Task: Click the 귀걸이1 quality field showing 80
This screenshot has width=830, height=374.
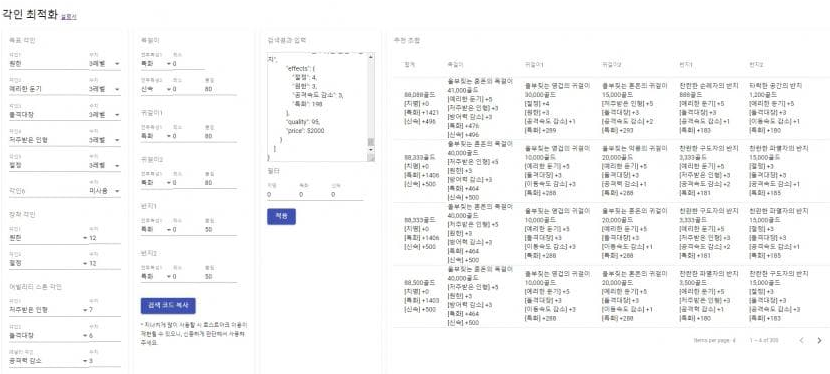Action: [x=220, y=136]
